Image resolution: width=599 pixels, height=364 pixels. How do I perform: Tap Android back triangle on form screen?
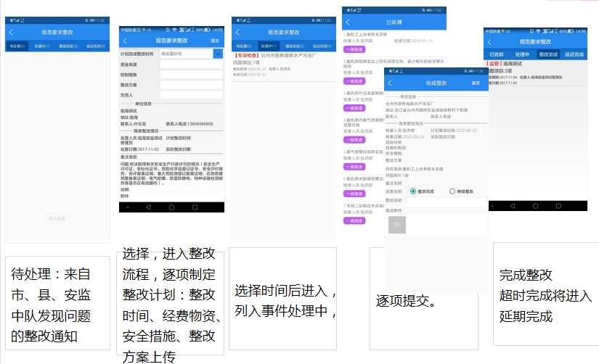[x=148, y=207]
